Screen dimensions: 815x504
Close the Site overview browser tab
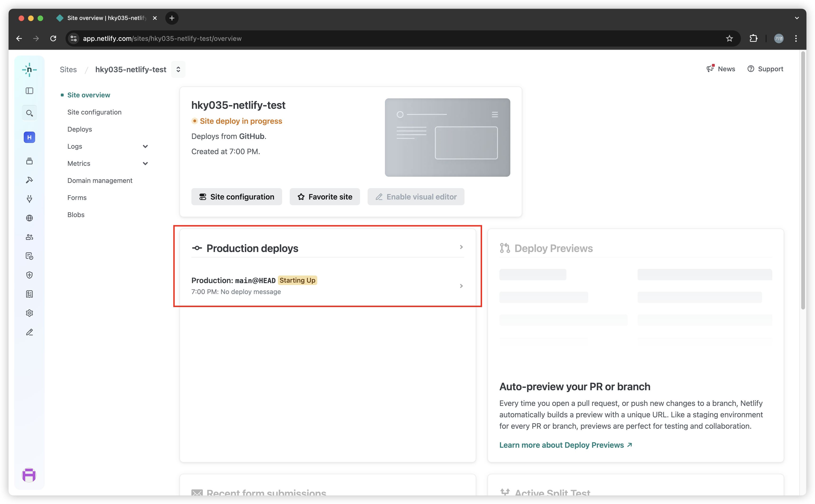pyautogui.click(x=155, y=18)
